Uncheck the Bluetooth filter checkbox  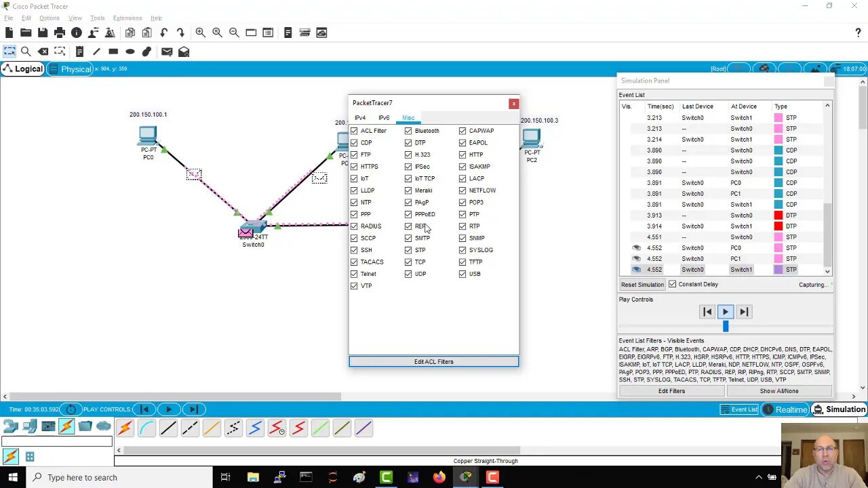[408, 131]
